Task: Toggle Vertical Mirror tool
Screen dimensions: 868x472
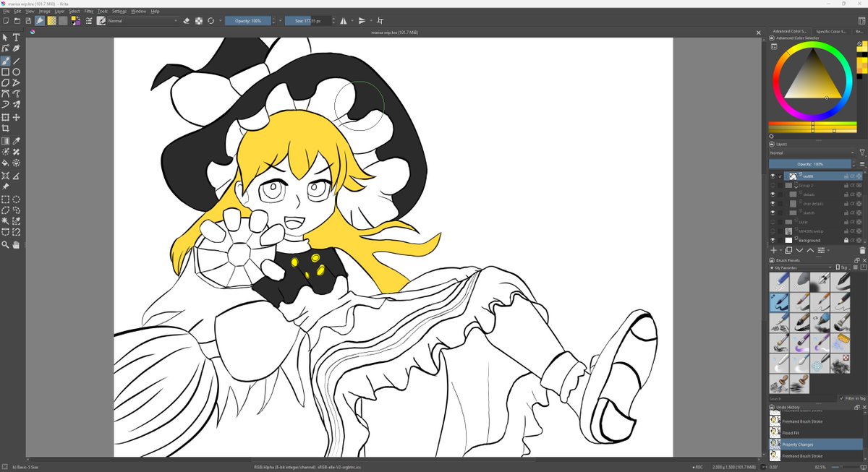Action: click(x=362, y=21)
